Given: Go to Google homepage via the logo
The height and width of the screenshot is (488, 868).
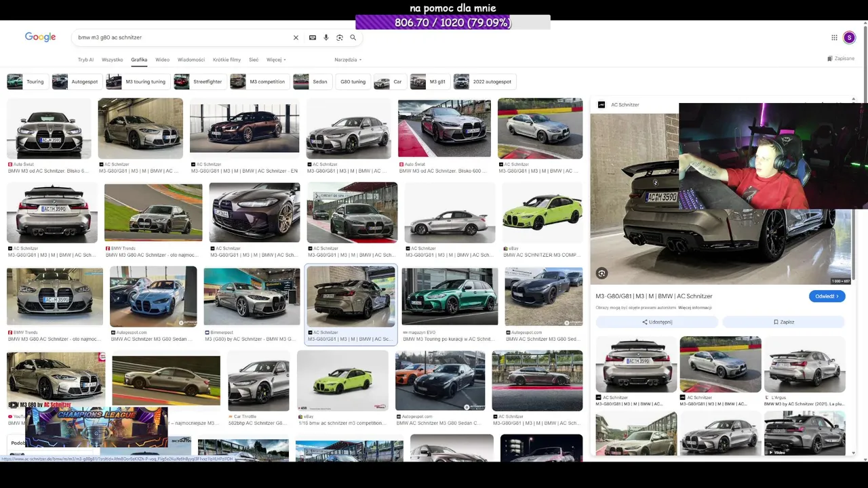Looking at the screenshot, I should 41,37.
